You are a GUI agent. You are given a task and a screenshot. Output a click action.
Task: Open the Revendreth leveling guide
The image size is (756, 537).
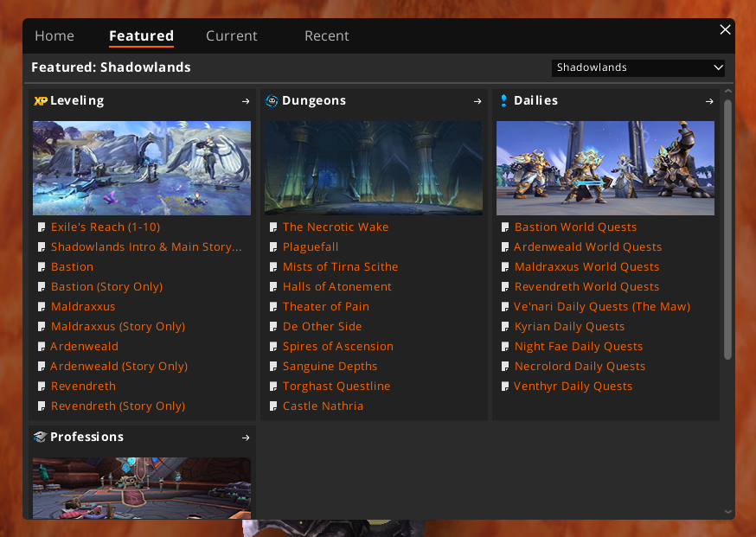(x=83, y=387)
